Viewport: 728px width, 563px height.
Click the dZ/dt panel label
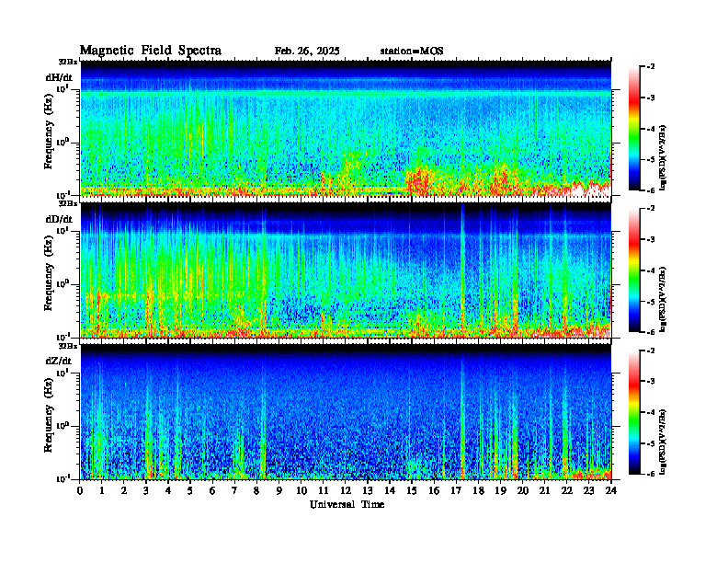(59, 361)
